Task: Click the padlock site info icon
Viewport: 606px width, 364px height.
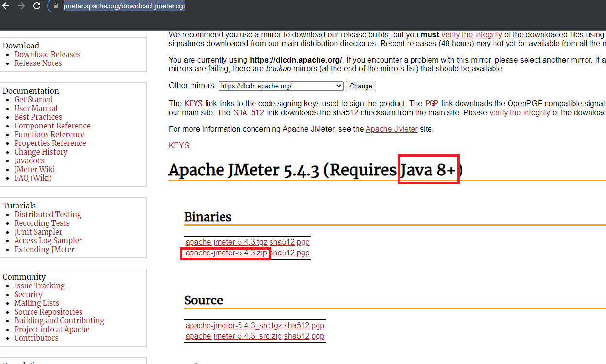Action: (x=56, y=6)
